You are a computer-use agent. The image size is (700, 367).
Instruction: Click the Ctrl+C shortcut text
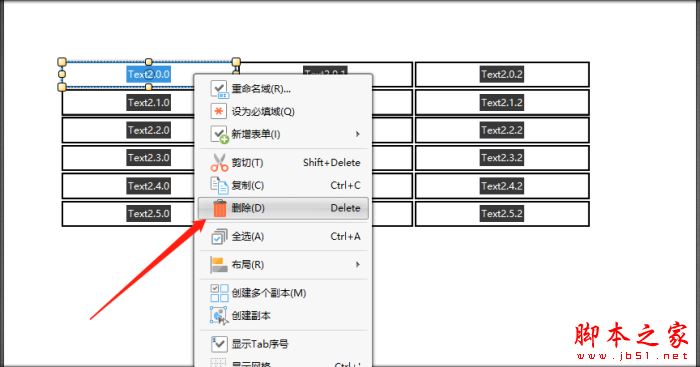pyautogui.click(x=346, y=185)
